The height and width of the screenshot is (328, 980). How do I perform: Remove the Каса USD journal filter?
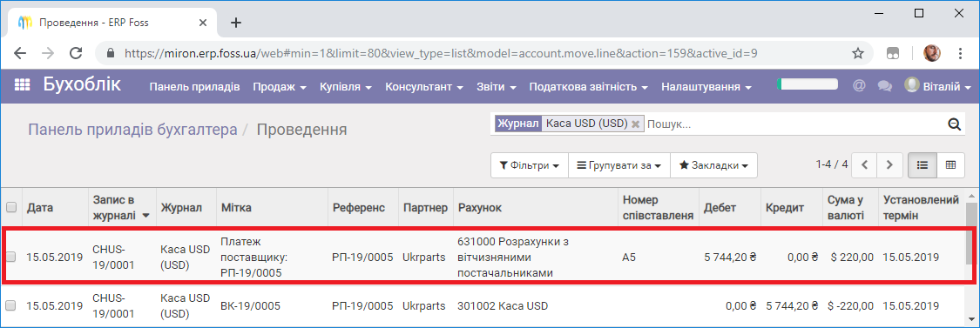tap(636, 124)
